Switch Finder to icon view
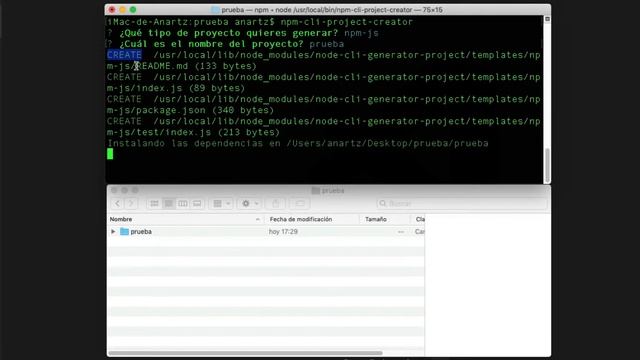Image resolution: width=640 pixels, height=360 pixels. pos(154,203)
